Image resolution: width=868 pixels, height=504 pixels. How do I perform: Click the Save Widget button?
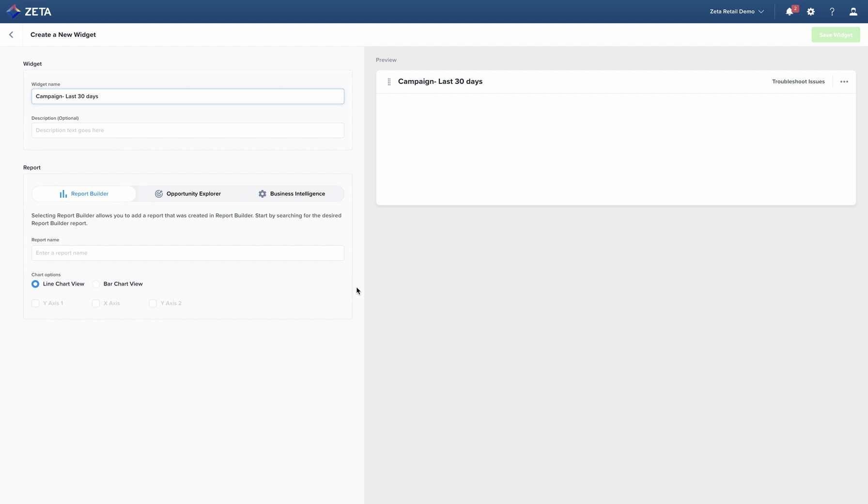tap(836, 35)
